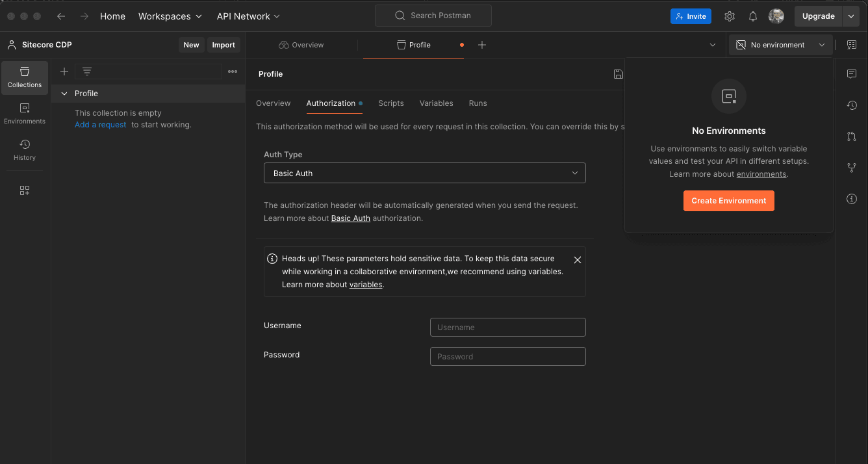Dismiss the Heads up sensitive data notice
This screenshot has width=868, height=464.
(578, 260)
